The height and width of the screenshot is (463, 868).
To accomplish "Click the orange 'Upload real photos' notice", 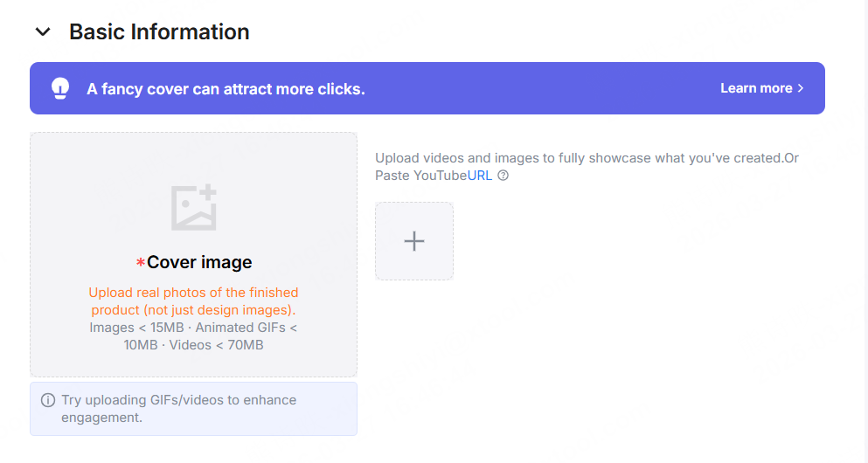I will (x=194, y=301).
